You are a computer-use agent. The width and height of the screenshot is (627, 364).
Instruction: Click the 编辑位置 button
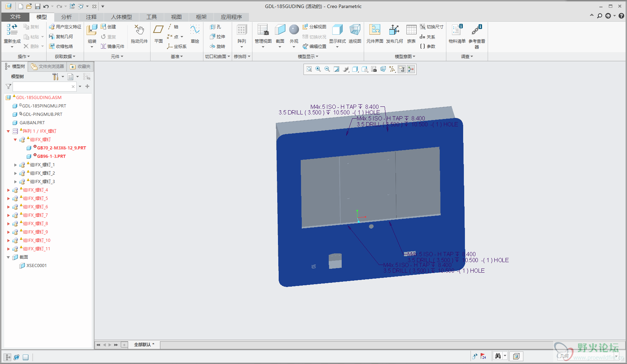point(314,46)
